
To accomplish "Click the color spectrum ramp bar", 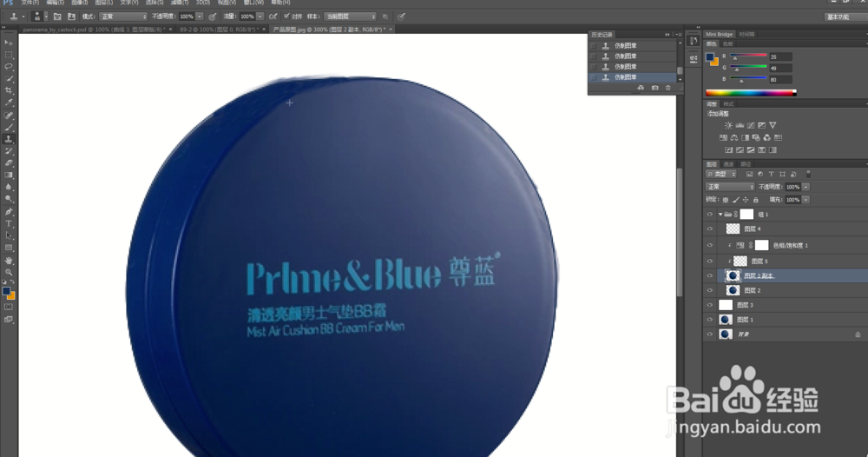I will coord(751,92).
